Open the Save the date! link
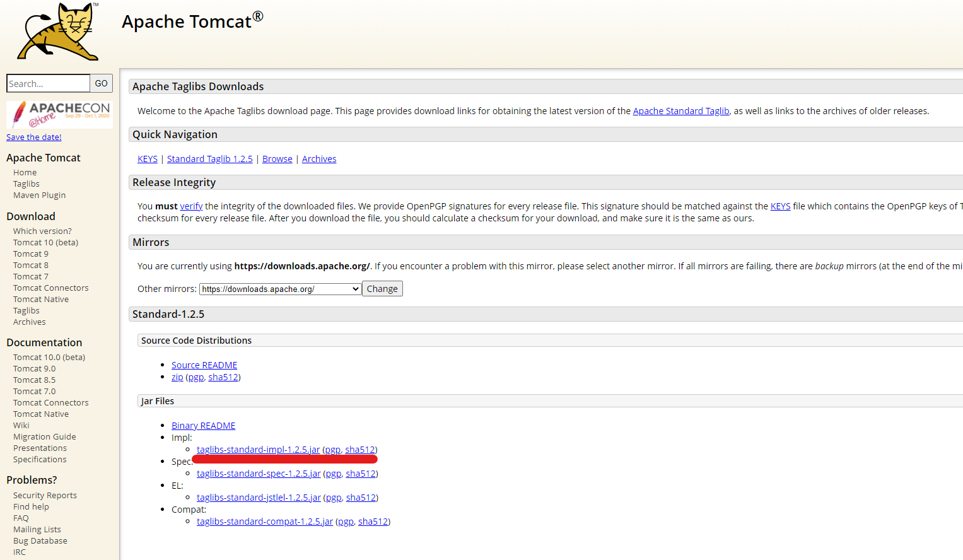The image size is (963, 560). tap(34, 137)
